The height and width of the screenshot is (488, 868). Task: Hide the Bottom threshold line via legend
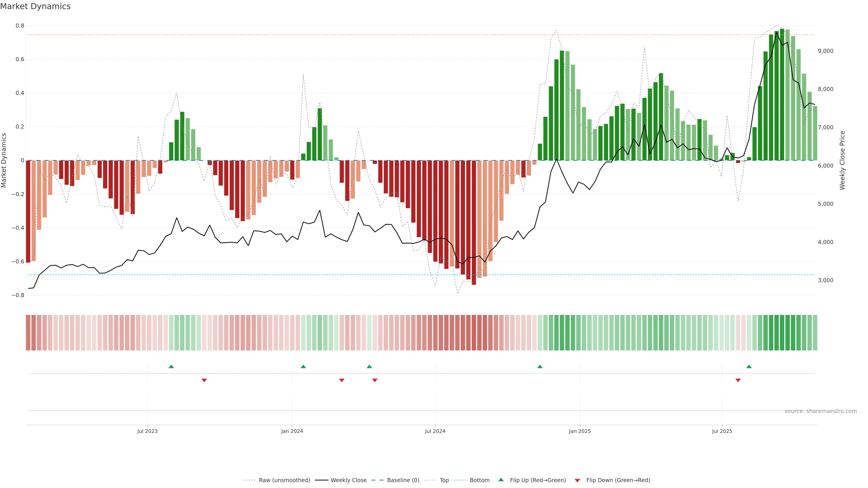[479, 480]
